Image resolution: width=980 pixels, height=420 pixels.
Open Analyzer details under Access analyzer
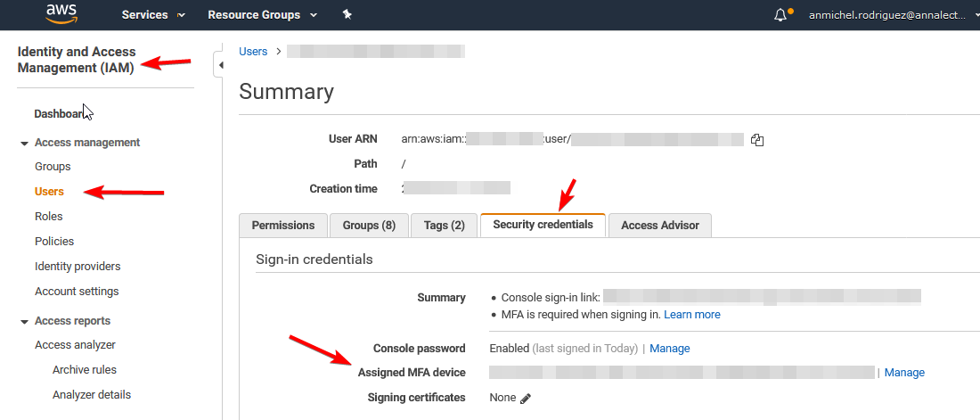(x=92, y=395)
